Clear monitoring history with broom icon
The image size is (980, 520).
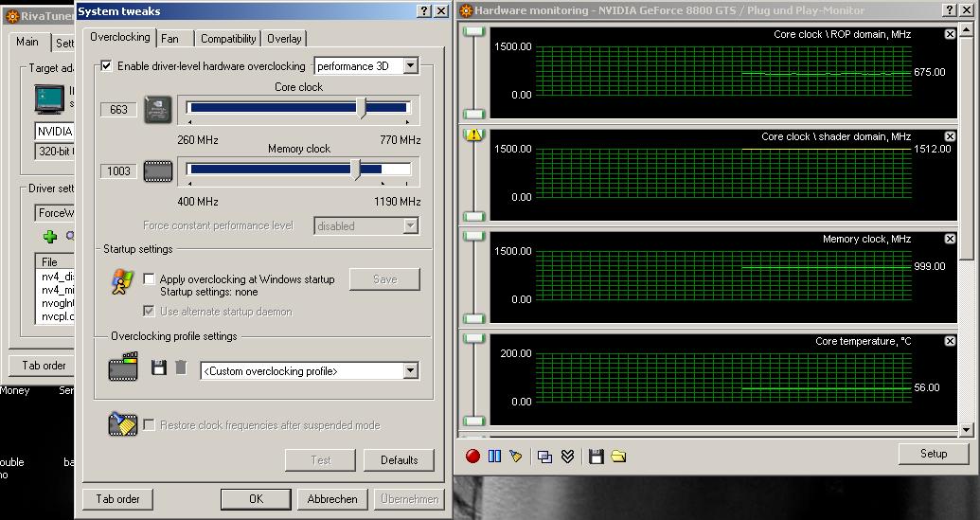pos(516,456)
